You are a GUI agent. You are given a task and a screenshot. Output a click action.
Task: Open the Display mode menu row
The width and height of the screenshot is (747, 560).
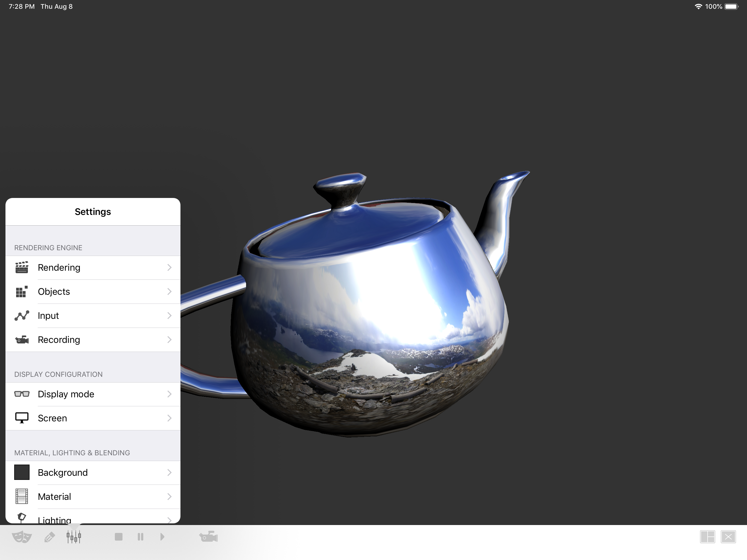pos(93,394)
